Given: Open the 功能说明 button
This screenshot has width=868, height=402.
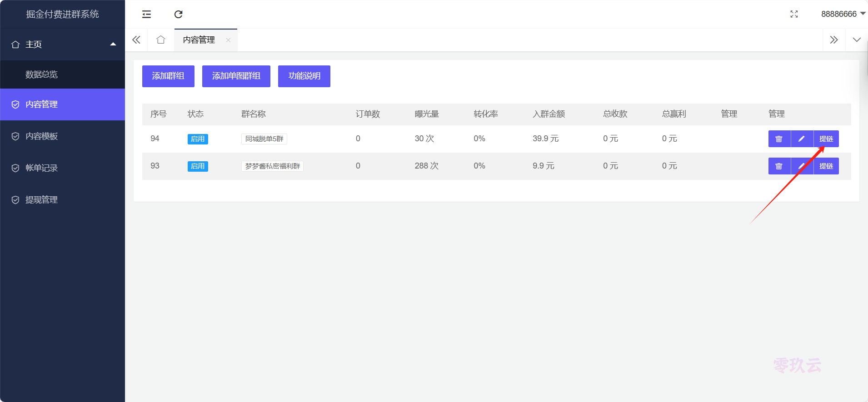Looking at the screenshot, I should (x=304, y=76).
